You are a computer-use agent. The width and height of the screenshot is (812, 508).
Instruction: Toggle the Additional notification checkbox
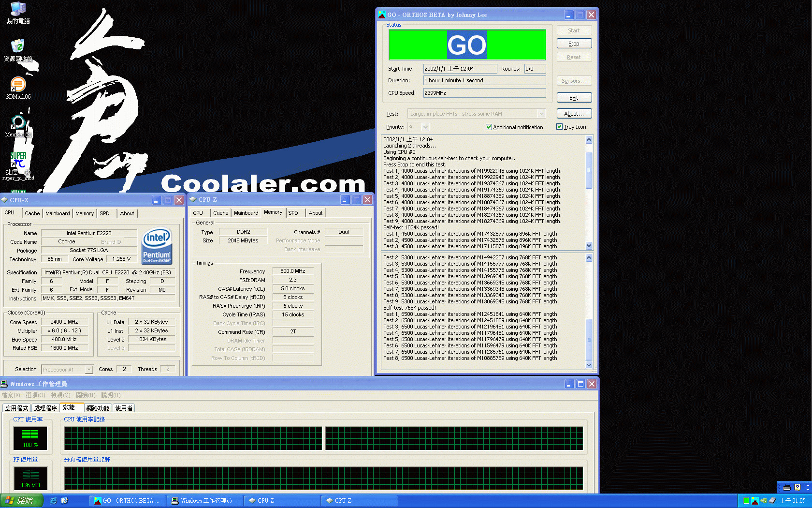(x=489, y=127)
